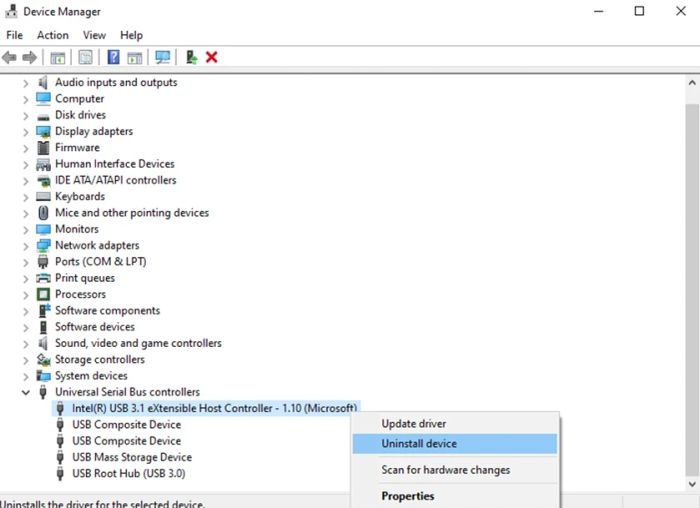The height and width of the screenshot is (508, 700).
Task: Click the Properties sheet toolbar icon
Action: coord(85,57)
